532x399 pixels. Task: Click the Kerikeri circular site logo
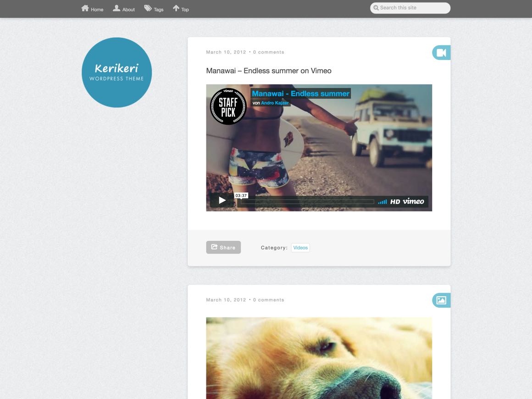click(x=116, y=72)
